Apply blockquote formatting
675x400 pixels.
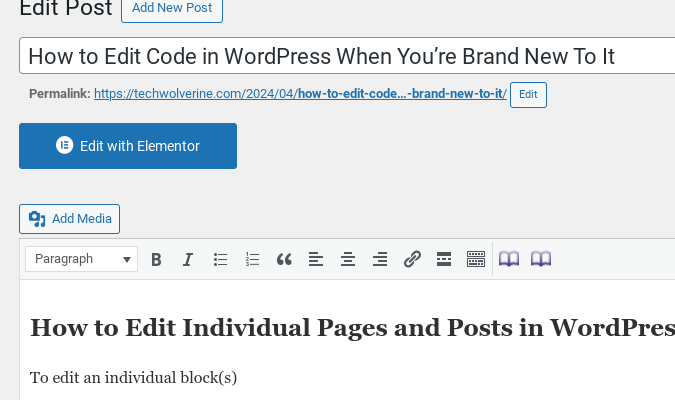point(284,259)
